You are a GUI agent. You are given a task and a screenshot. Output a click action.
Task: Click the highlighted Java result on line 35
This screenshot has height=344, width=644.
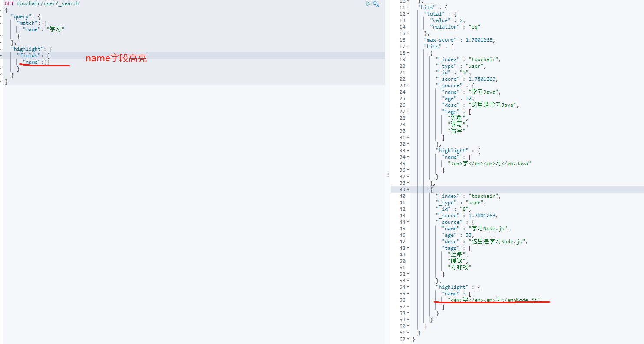coord(490,164)
